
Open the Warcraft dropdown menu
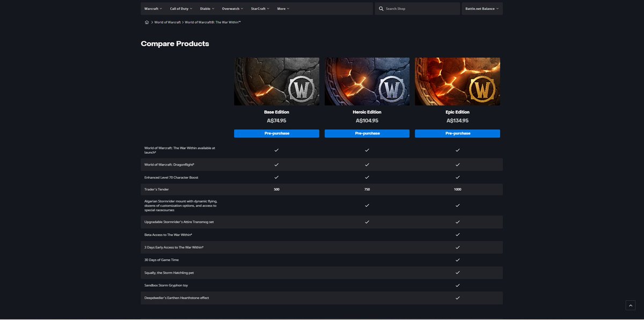[153, 9]
